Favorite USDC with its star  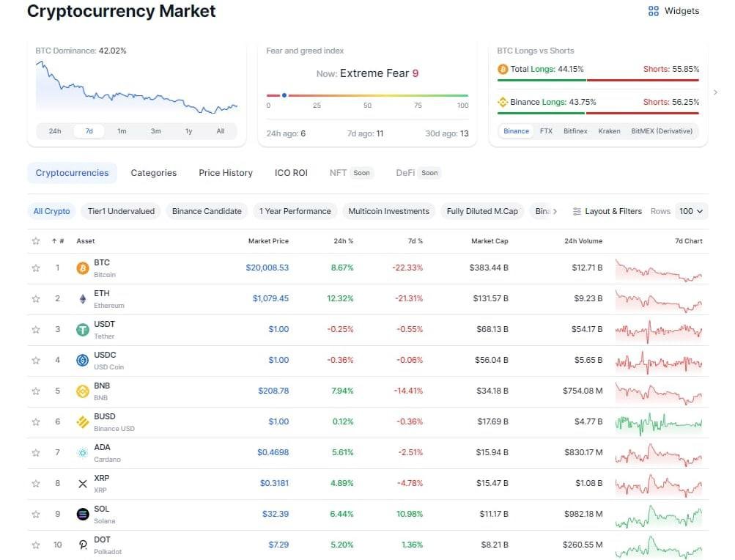pos(36,361)
